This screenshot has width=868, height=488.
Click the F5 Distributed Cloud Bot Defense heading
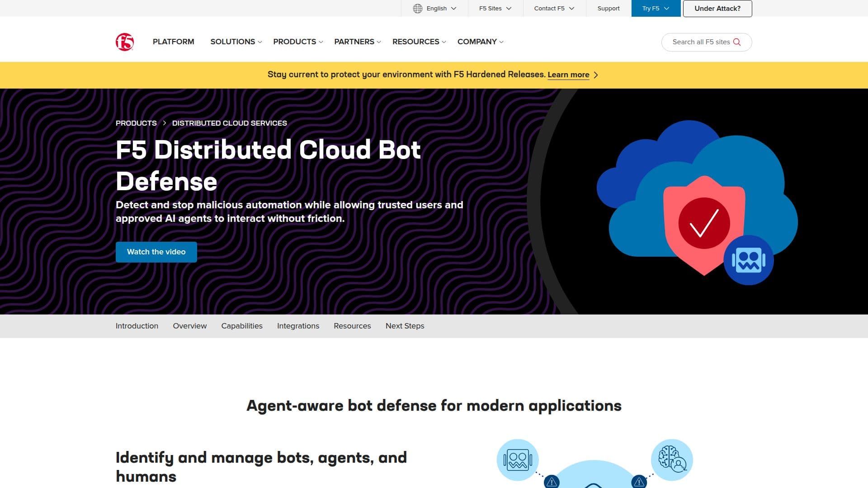tap(268, 165)
